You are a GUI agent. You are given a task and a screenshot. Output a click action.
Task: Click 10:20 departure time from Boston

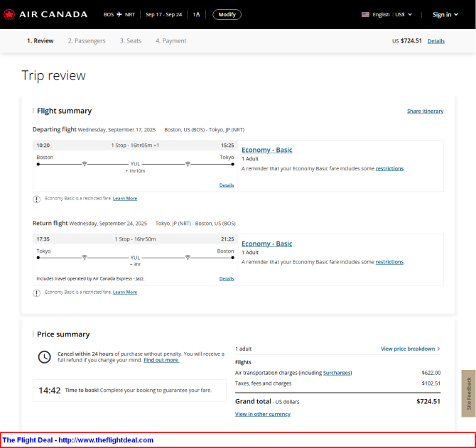(x=43, y=146)
